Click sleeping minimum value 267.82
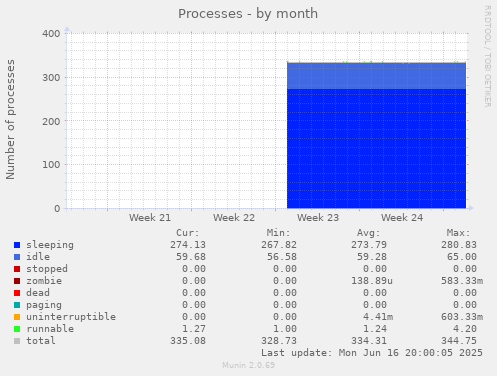Screen dimensions: 497x376 tap(279, 245)
